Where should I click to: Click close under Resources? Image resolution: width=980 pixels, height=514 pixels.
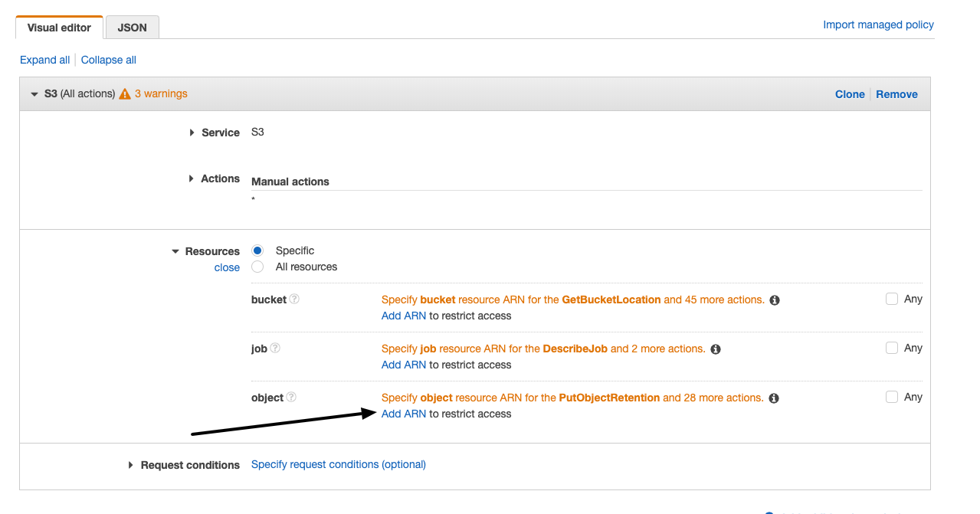[227, 267]
